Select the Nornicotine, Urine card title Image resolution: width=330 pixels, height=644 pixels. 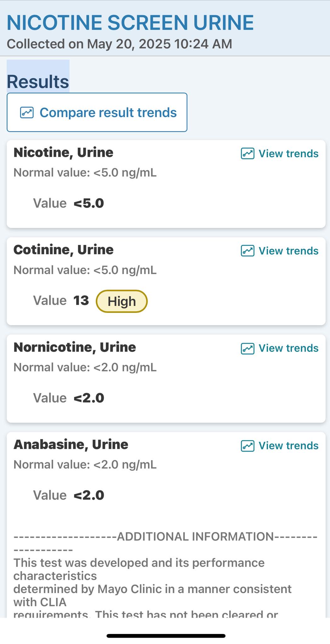point(75,347)
